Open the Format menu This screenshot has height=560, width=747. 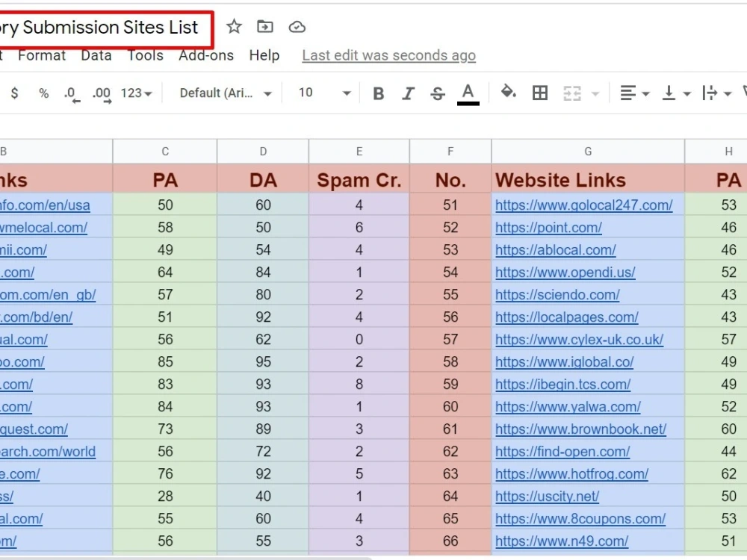coord(42,55)
